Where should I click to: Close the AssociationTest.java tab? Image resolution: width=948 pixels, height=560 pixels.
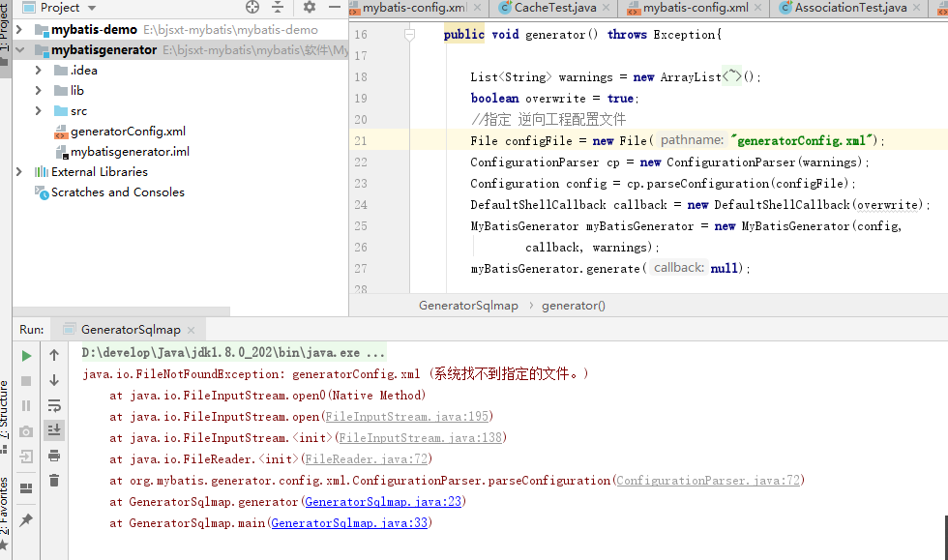tap(917, 8)
